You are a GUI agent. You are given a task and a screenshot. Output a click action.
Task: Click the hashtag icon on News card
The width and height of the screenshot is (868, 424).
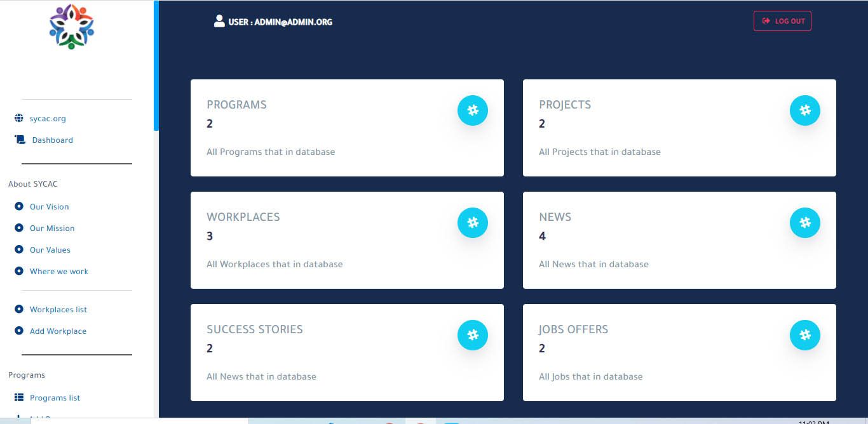804,223
